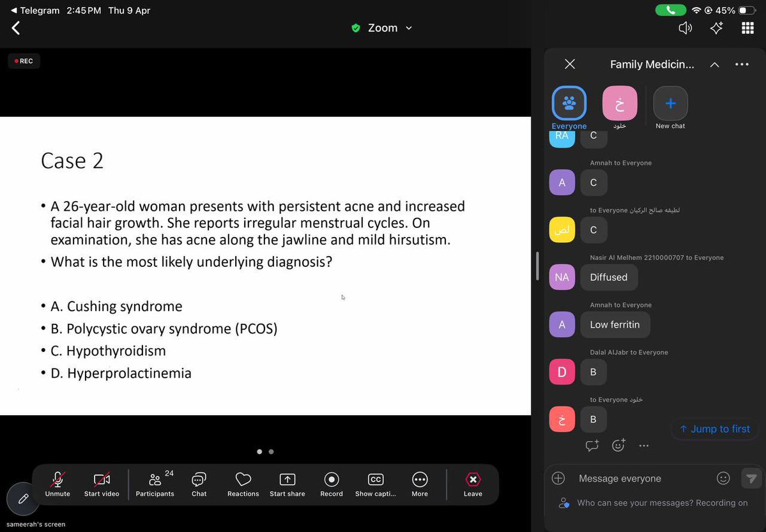Switch to the gallery grid view
Image resolution: width=766 pixels, height=532 pixels.
(x=747, y=28)
